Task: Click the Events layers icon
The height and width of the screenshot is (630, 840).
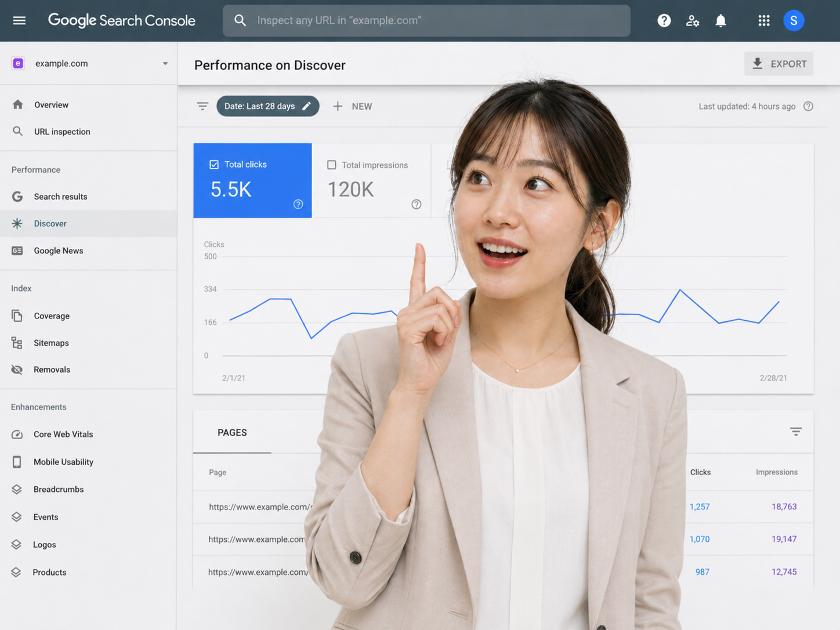Action: [16, 517]
